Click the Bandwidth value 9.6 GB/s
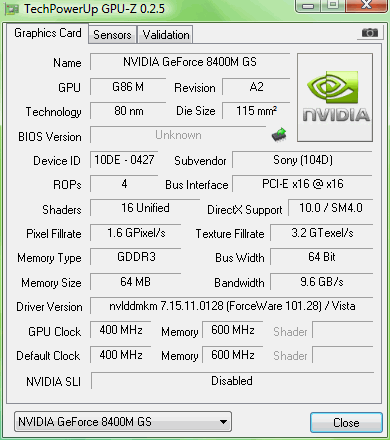The width and height of the screenshot is (390, 440). pyautogui.click(x=322, y=282)
